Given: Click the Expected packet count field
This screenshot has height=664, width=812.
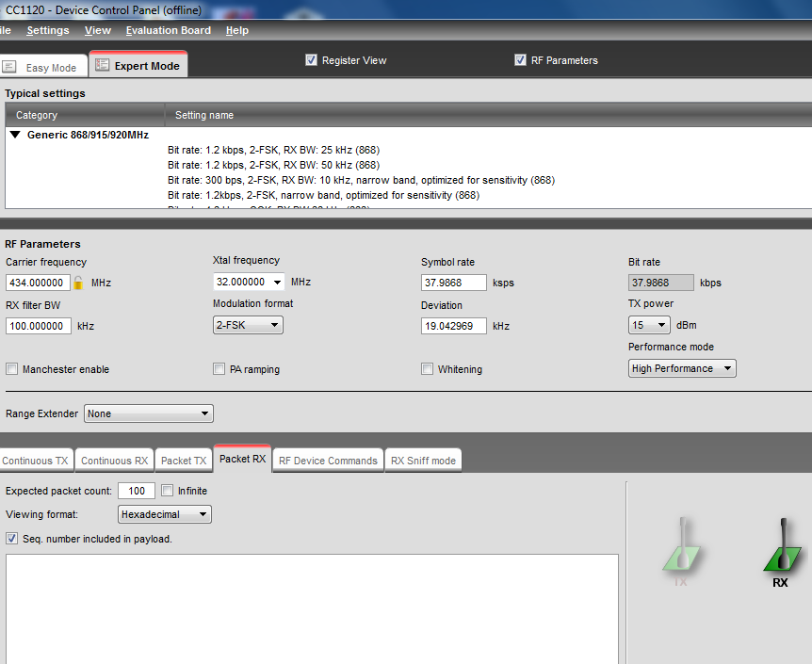Looking at the screenshot, I should pos(137,491).
